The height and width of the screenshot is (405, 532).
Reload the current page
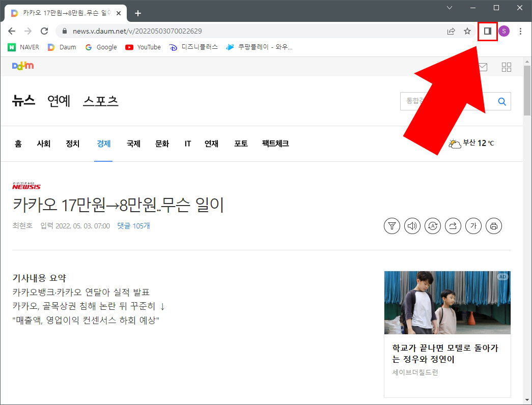[x=44, y=31]
